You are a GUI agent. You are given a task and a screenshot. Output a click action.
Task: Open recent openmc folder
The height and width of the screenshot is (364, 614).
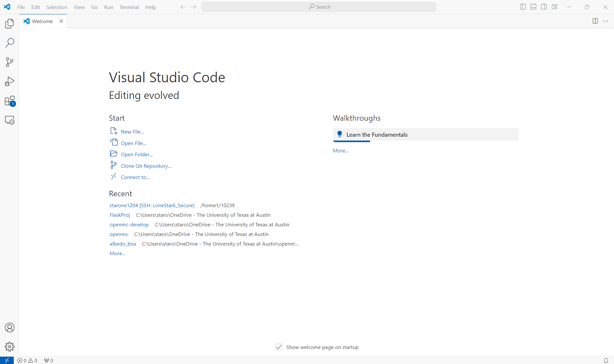tap(119, 234)
